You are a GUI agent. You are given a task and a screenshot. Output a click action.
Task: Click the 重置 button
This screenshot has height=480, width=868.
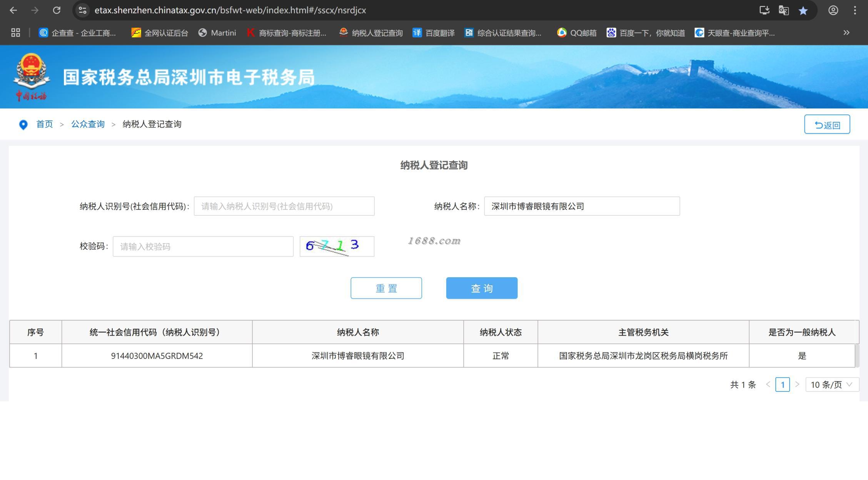[386, 288]
